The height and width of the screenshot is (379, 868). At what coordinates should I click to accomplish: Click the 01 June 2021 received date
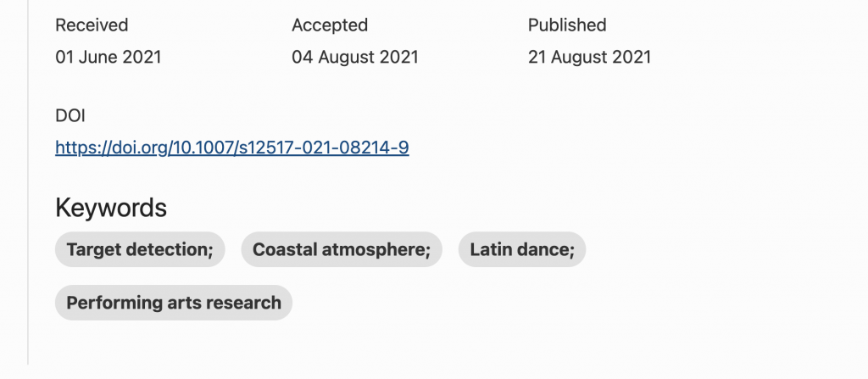pos(108,58)
